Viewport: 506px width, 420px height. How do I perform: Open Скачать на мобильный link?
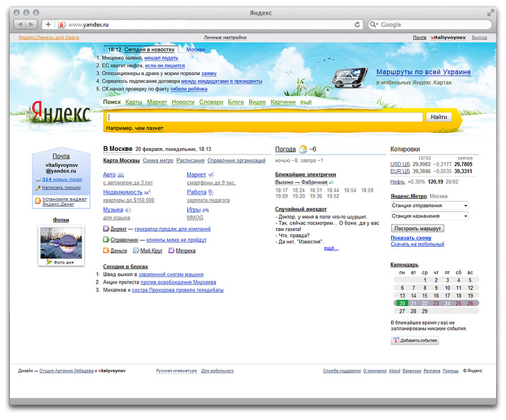click(x=418, y=244)
